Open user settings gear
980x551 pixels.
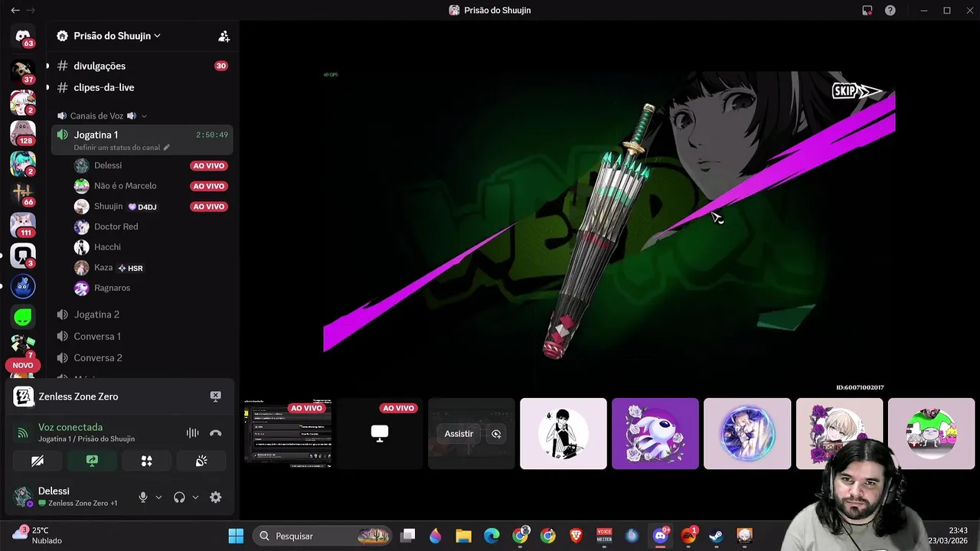point(216,497)
